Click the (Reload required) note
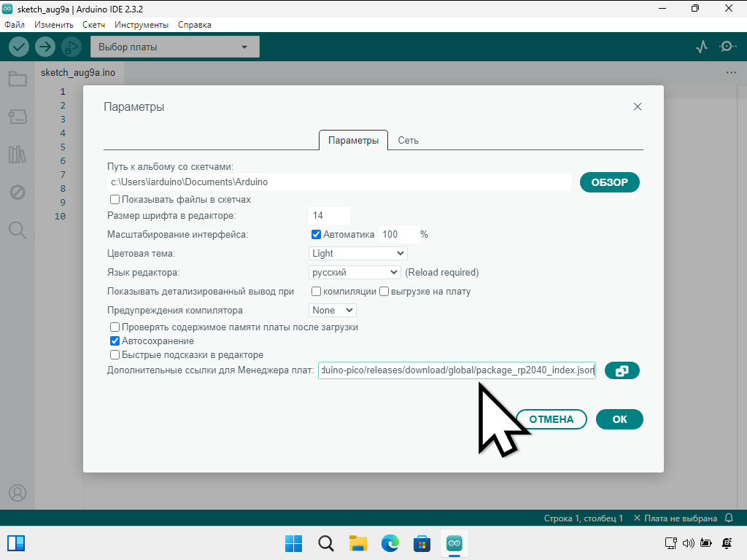The image size is (747, 560). 442,273
